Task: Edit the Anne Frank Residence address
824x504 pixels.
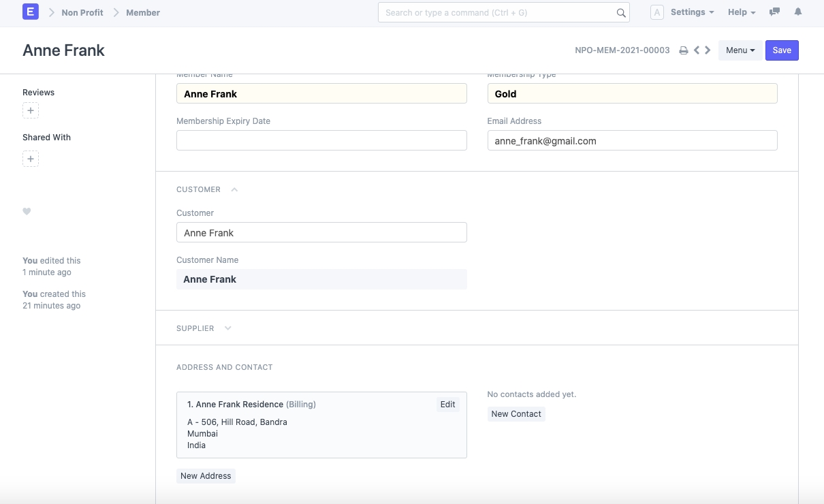Action: (447, 405)
